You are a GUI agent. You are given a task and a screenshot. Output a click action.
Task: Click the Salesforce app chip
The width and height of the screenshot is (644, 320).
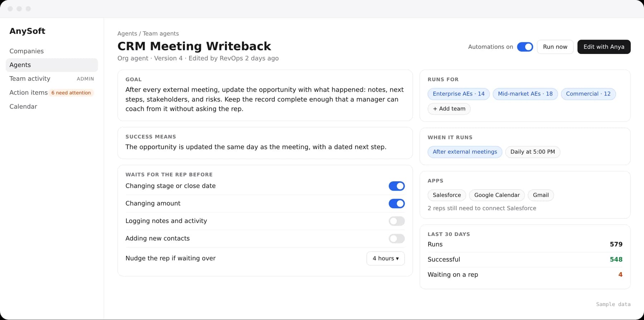click(x=447, y=195)
